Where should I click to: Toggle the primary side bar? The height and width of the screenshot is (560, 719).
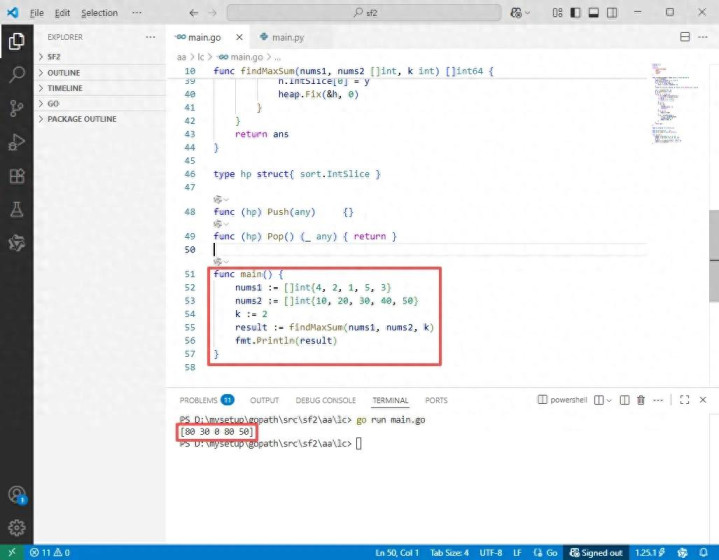point(575,13)
